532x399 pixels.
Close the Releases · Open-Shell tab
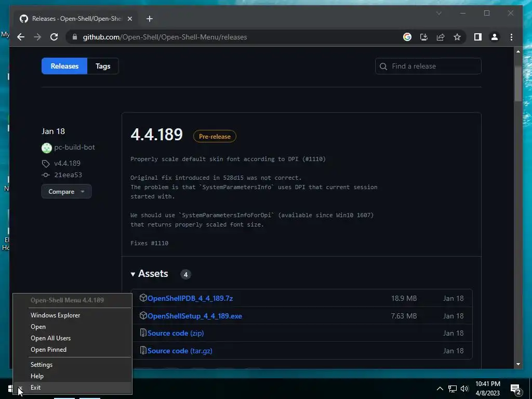click(x=129, y=19)
